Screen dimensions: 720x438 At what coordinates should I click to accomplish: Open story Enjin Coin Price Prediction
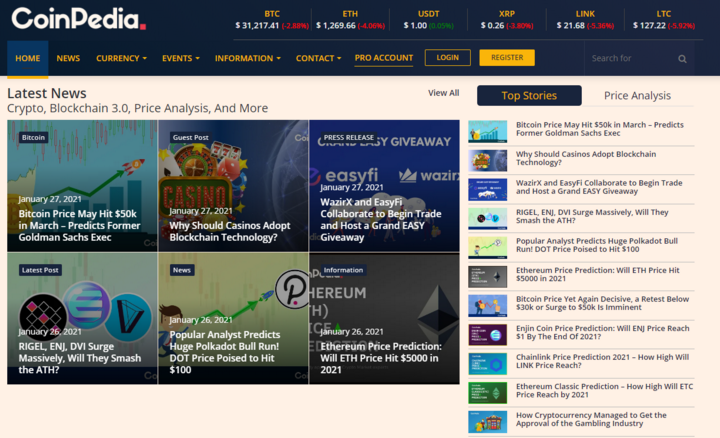tap(602, 332)
